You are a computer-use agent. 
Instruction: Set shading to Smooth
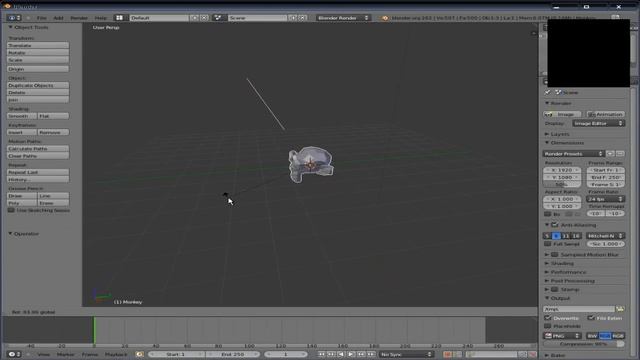[22, 116]
